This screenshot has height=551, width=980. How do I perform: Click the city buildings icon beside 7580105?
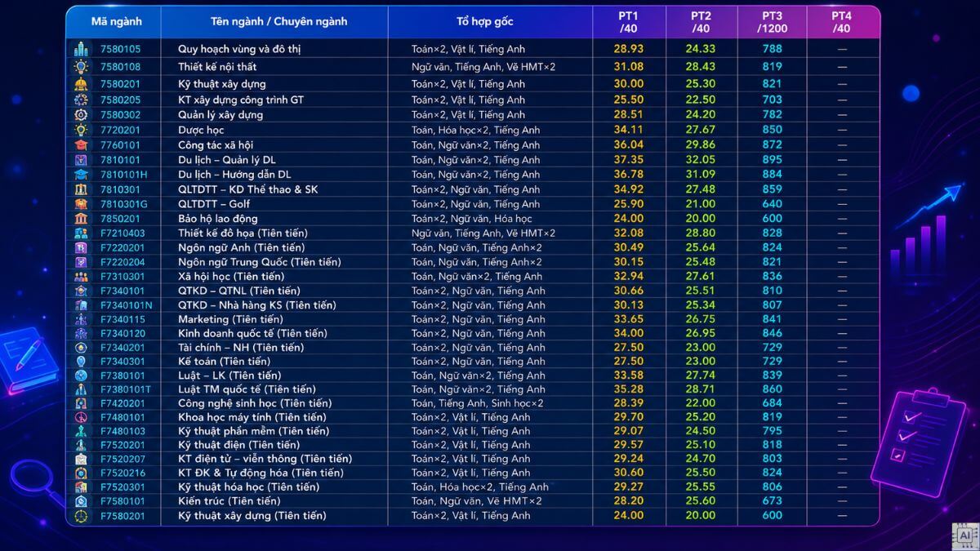(81, 49)
